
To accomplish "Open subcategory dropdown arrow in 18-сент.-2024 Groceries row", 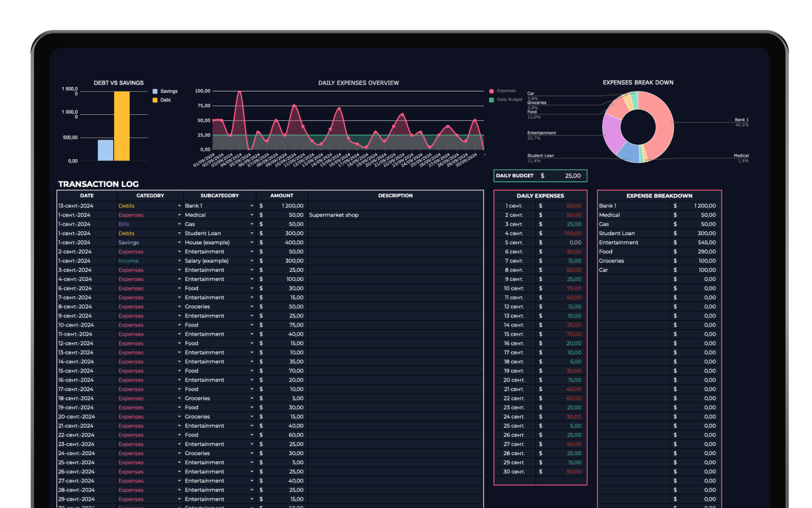I will (252, 398).
